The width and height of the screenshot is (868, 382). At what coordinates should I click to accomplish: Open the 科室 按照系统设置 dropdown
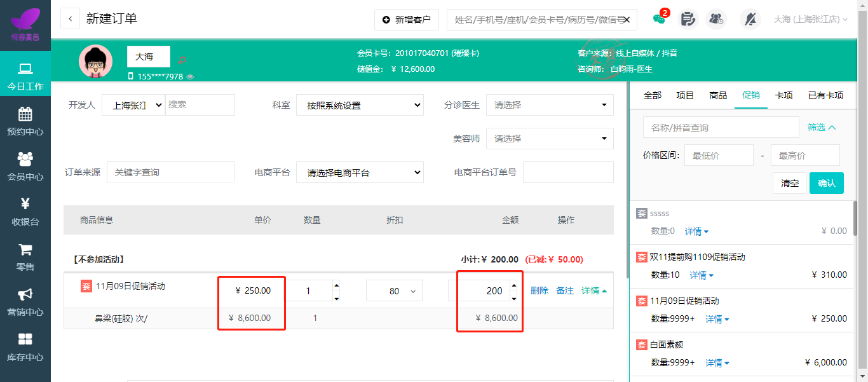360,105
